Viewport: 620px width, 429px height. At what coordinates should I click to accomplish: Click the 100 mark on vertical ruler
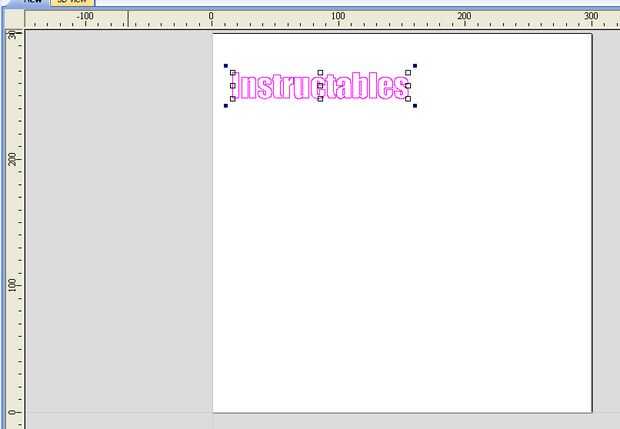coord(13,285)
